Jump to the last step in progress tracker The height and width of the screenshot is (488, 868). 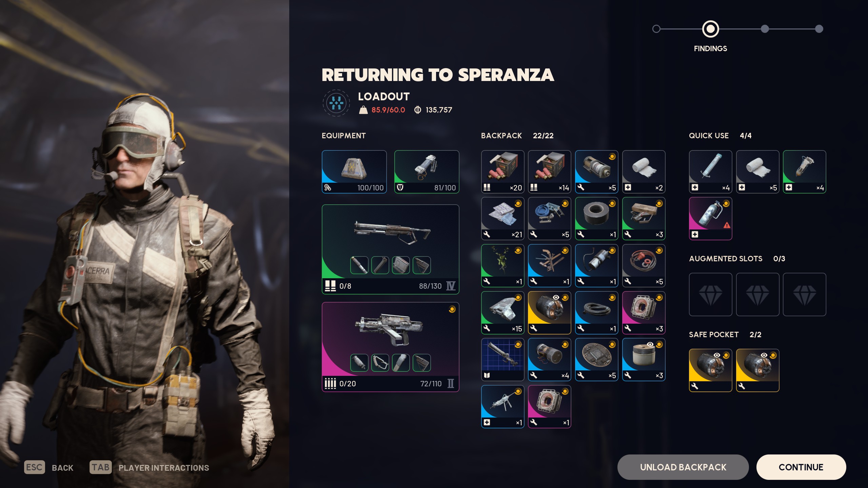click(x=819, y=29)
